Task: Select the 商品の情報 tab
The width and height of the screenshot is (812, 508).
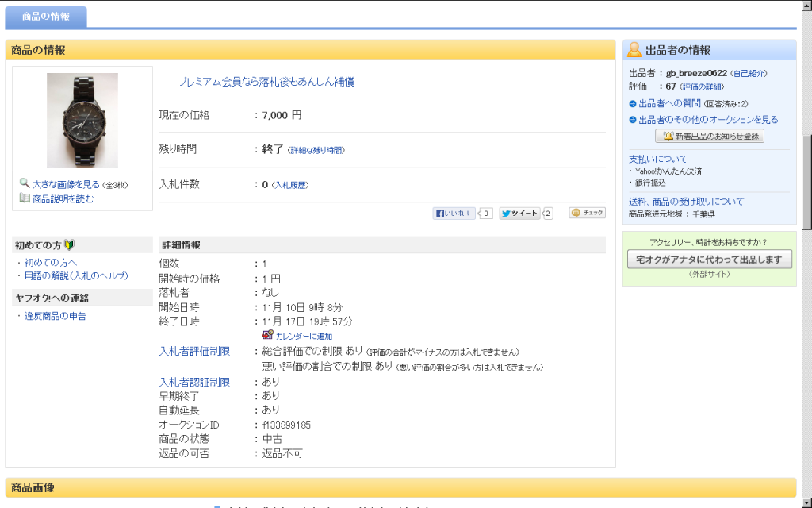Action: click(x=46, y=16)
